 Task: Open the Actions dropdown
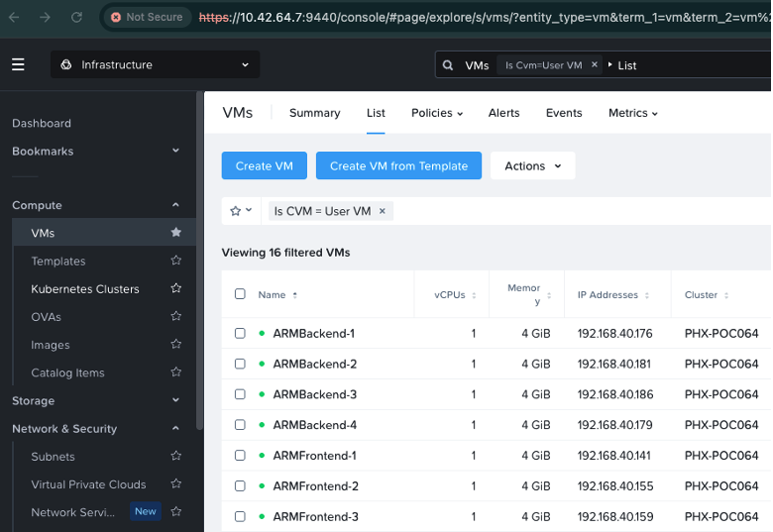tap(532, 166)
